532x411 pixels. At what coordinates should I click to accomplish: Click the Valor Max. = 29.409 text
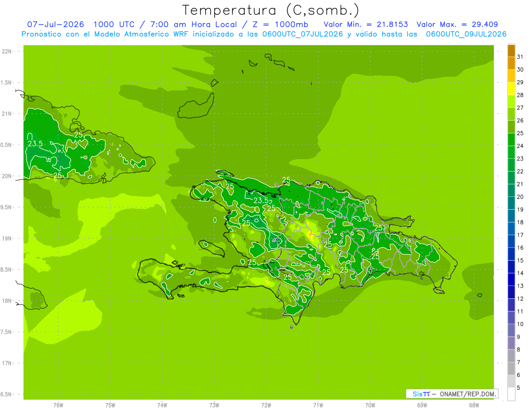point(457,24)
